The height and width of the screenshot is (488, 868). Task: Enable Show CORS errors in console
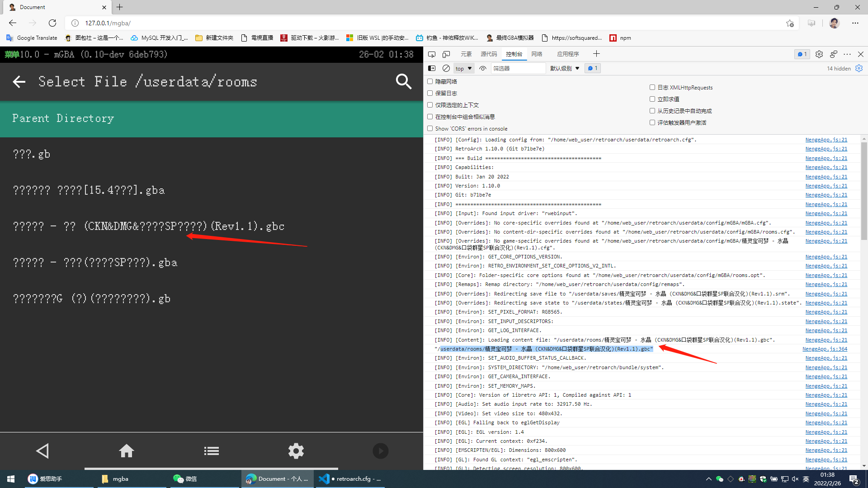430,128
